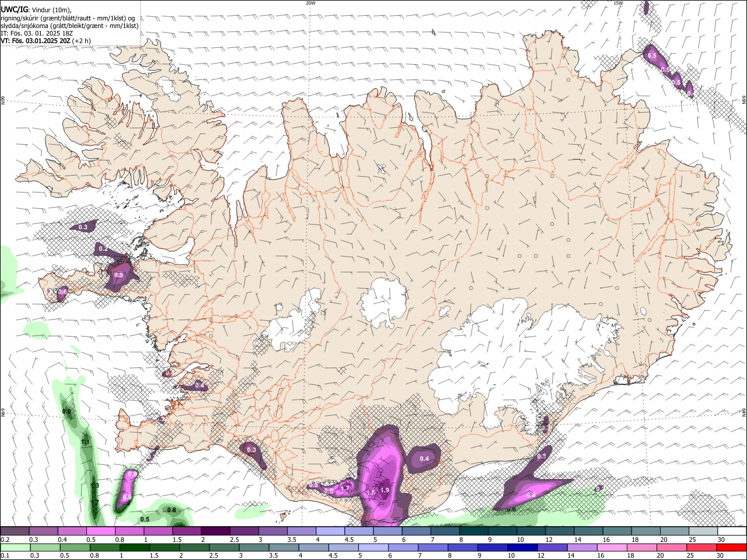
Task: Pick the pure red 30 rain-scale swatch
Action: [731, 547]
